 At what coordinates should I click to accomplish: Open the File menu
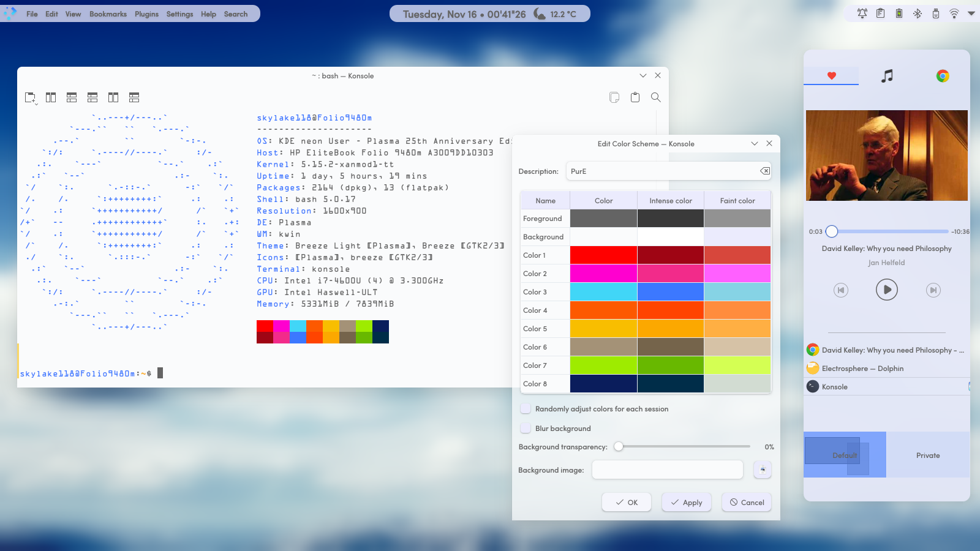(x=32, y=14)
